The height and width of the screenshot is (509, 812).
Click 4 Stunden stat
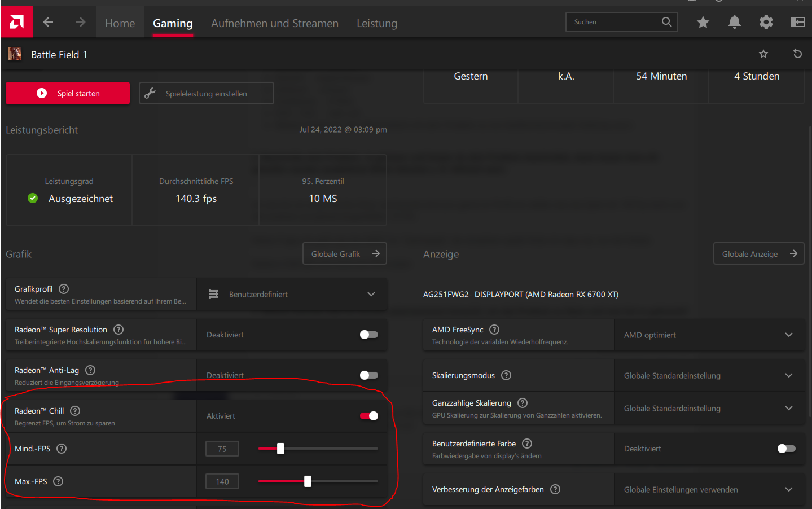tap(757, 76)
